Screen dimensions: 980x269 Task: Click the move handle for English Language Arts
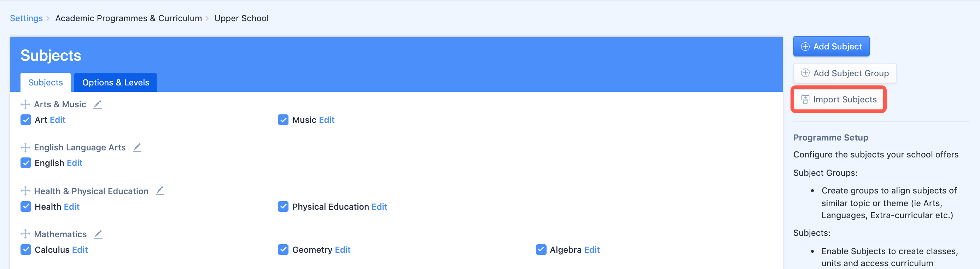[25, 148]
